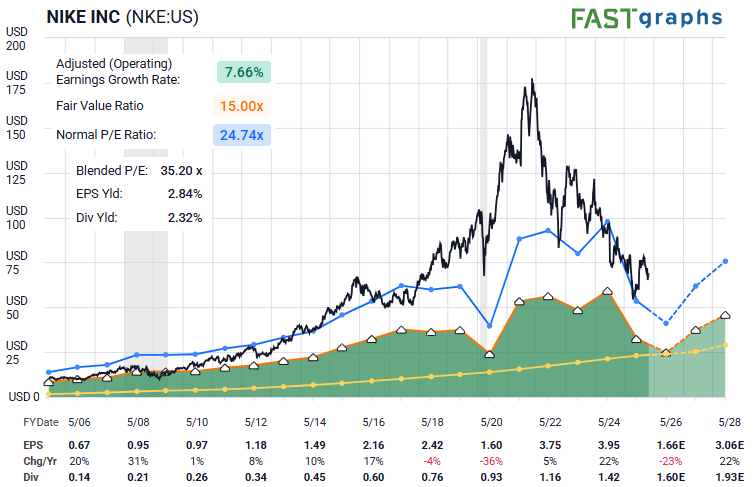Click the white triangle EPS marker above 5/22
Image resolution: width=756 pixels, height=487 pixels.
(548, 296)
